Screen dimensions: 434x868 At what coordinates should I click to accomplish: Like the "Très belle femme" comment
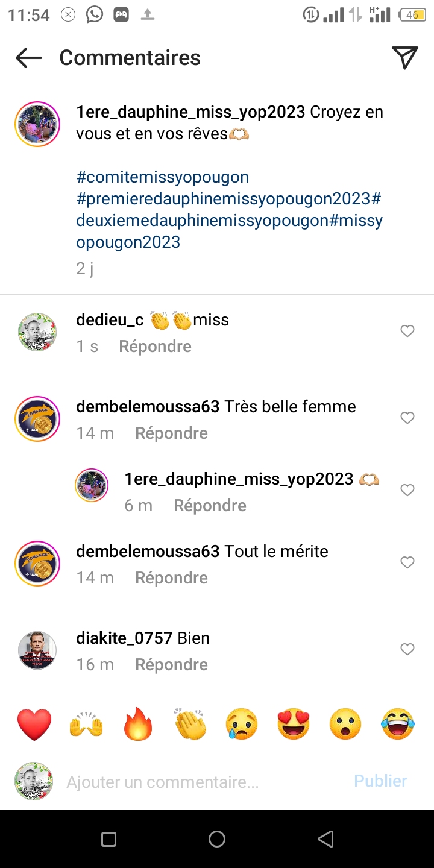click(x=407, y=418)
